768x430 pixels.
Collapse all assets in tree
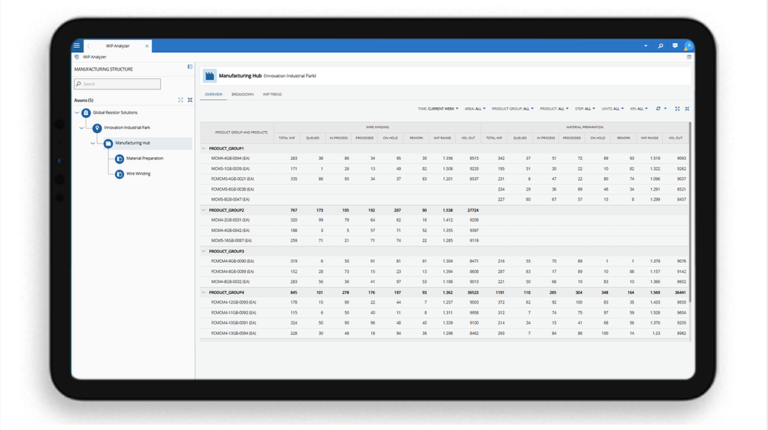[190, 100]
